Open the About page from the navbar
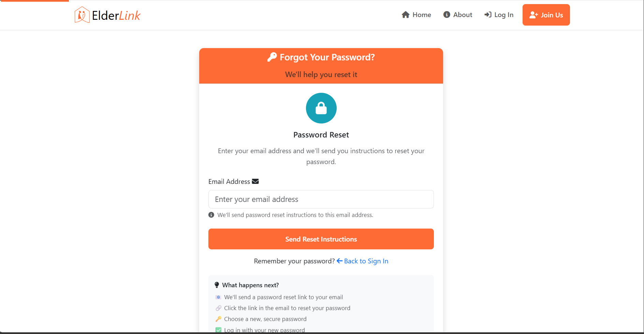 (463, 15)
